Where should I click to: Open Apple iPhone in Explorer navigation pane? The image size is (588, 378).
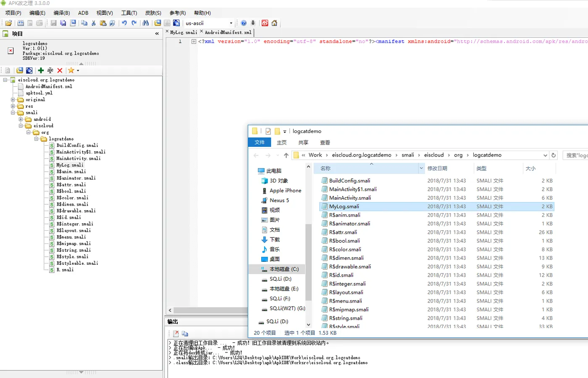pos(285,190)
